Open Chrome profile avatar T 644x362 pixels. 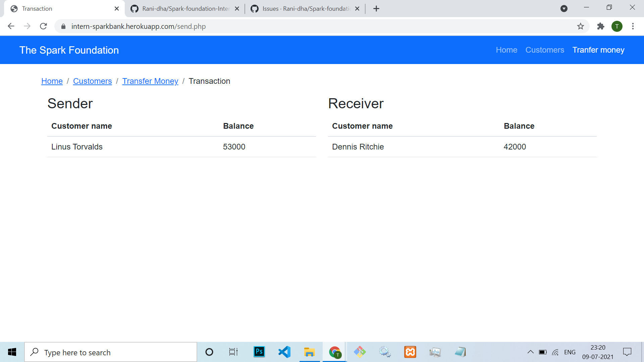(x=617, y=26)
